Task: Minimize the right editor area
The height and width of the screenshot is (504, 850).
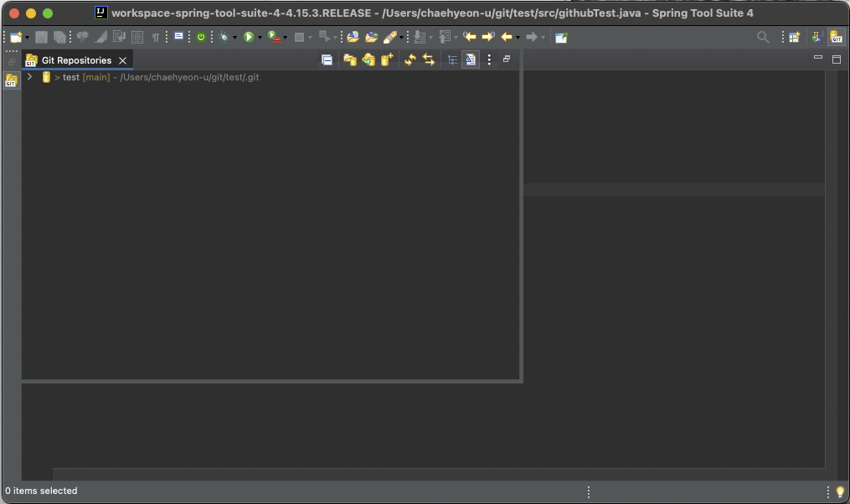Action: tap(818, 57)
